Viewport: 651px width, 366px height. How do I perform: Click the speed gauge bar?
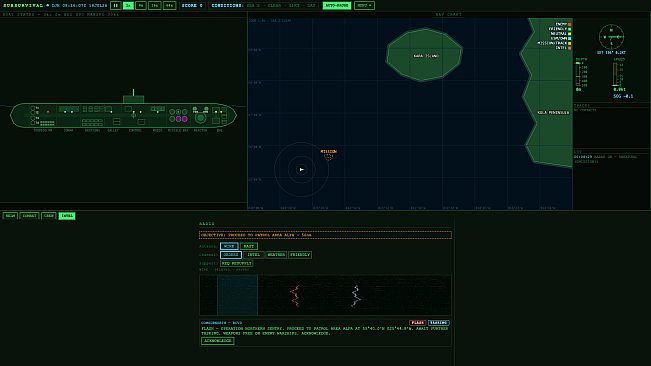(x=615, y=74)
